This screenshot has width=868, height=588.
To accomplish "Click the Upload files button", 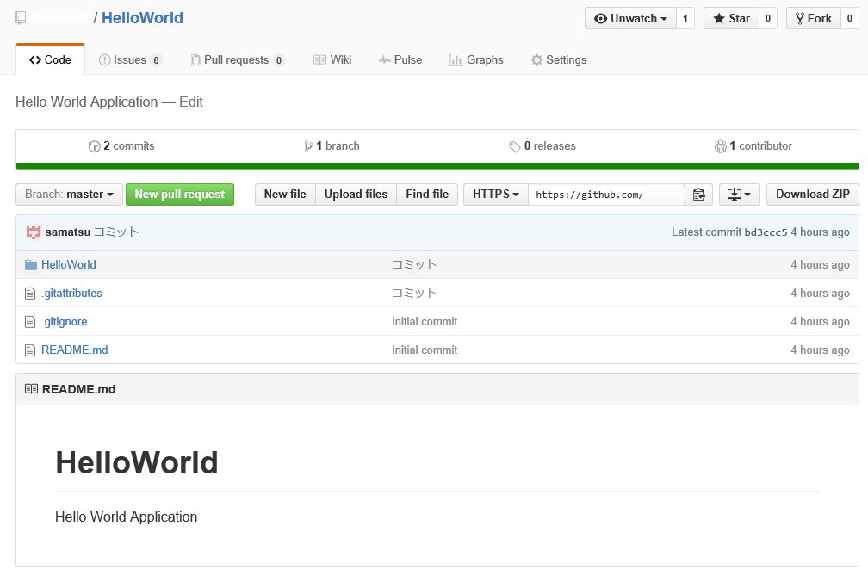I will pyautogui.click(x=356, y=195).
